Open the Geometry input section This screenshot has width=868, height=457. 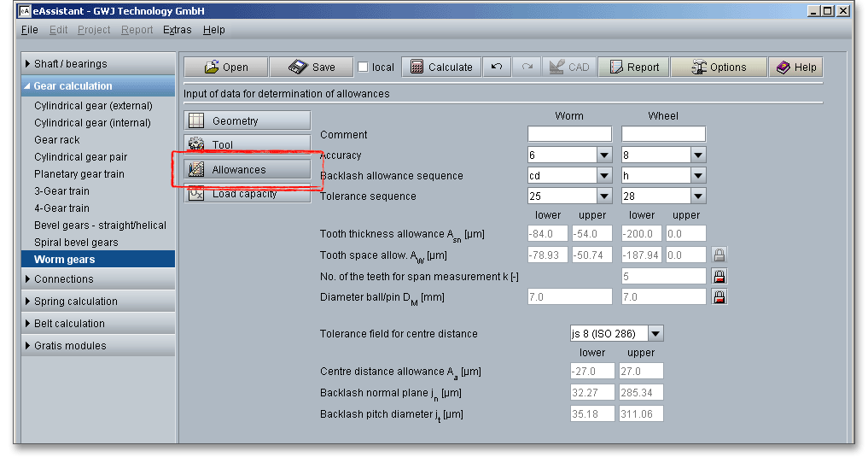point(248,121)
